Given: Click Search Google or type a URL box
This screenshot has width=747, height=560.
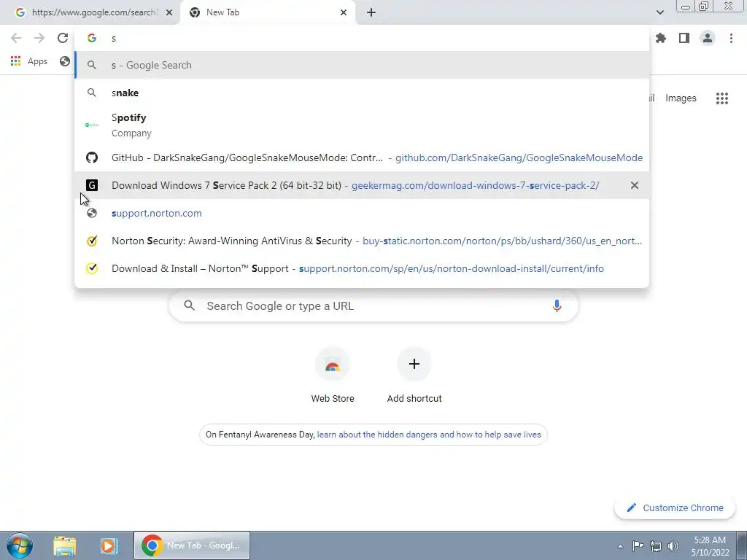Looking at the screenshot, I should pyautogui.click(x=373, y=306).
